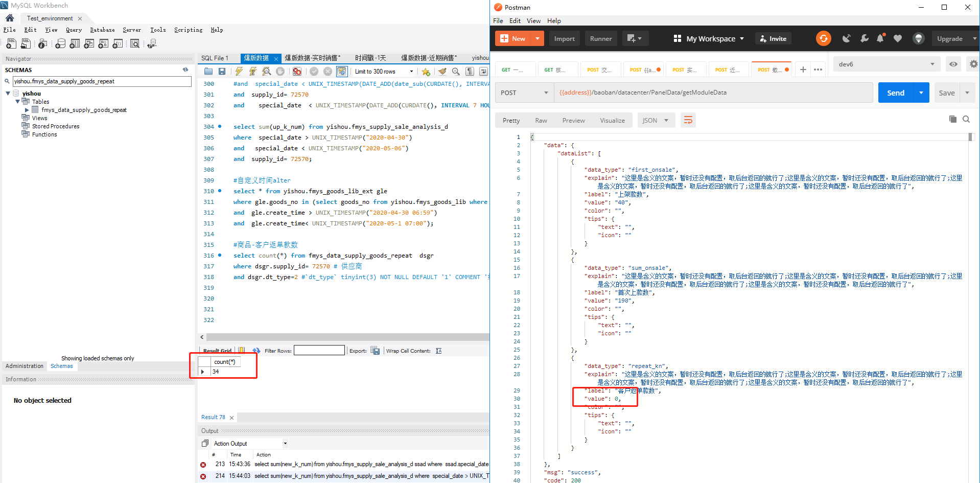Execute the query with the lightning bolt icon
This screenshot has height=483, width=980.
click(x=239, y=72)
